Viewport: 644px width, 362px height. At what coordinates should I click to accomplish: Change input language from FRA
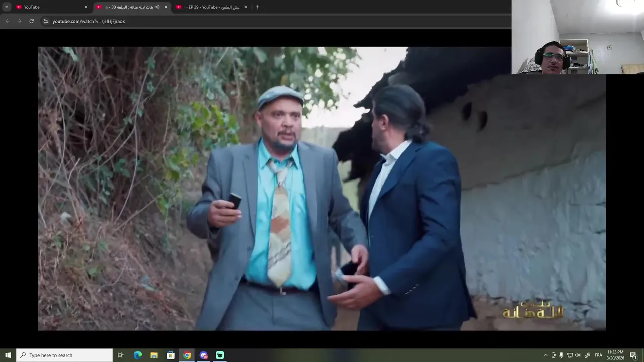[x=598, y=355]
